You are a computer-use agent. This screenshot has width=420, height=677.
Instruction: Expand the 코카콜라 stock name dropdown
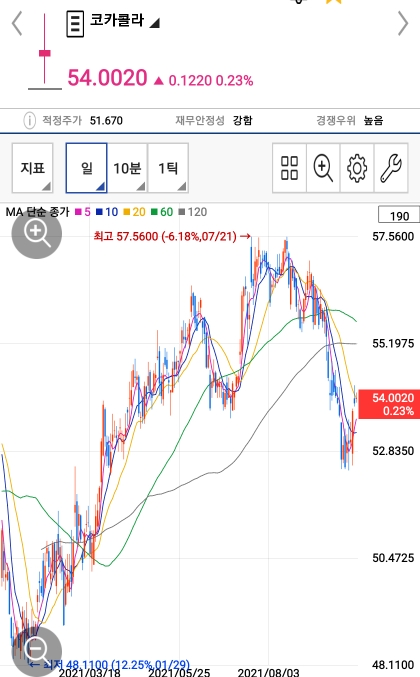pyautogui.click(x=155, y=23)
